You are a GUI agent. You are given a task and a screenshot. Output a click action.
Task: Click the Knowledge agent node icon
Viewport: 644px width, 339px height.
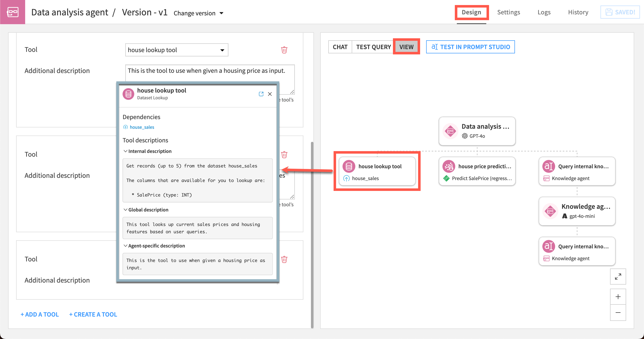[550, 211]
